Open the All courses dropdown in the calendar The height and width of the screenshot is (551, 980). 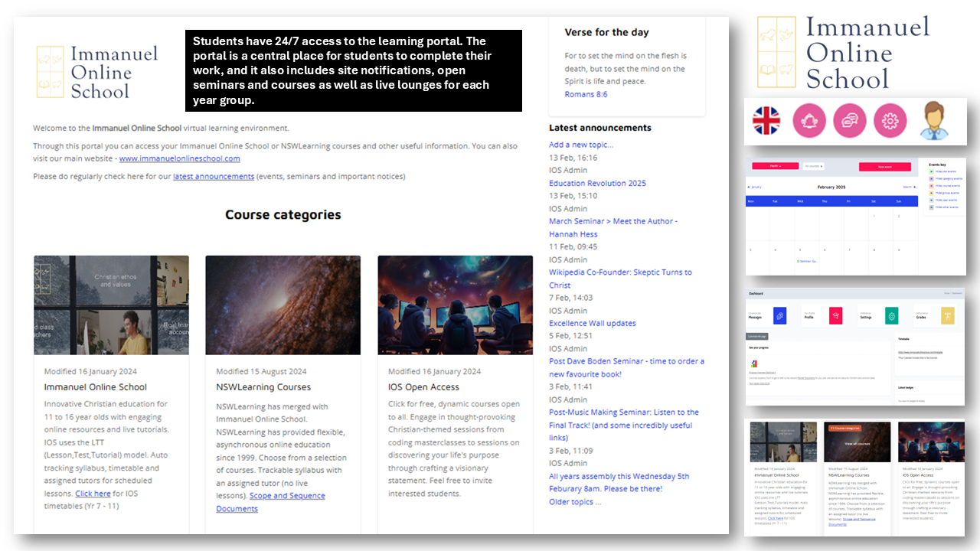tap(814, 166)
